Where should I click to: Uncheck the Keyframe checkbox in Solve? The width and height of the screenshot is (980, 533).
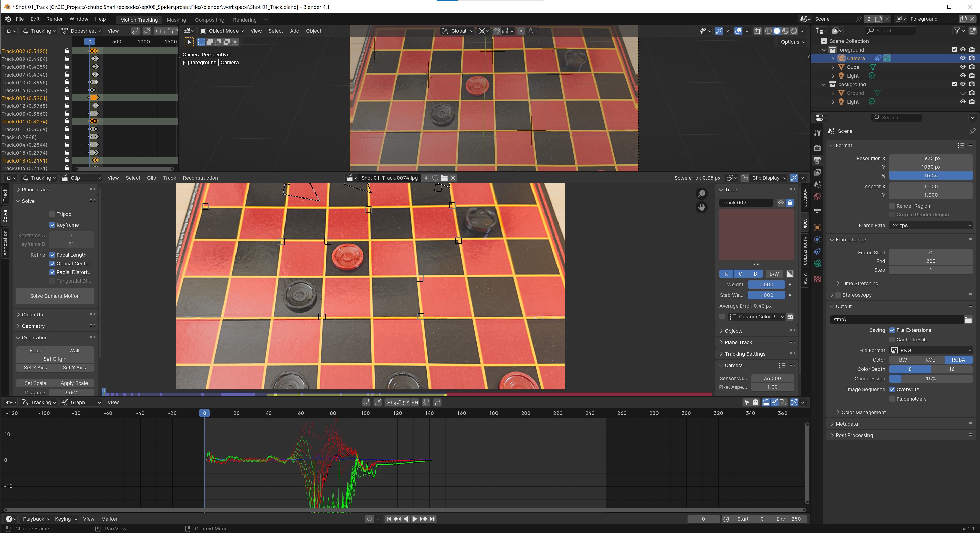[x=53, y=225]
